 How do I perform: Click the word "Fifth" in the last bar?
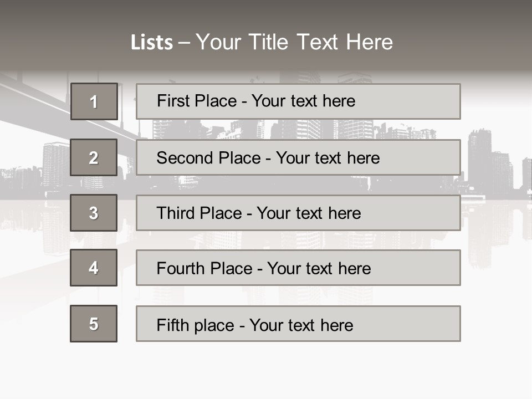(173, 325)
